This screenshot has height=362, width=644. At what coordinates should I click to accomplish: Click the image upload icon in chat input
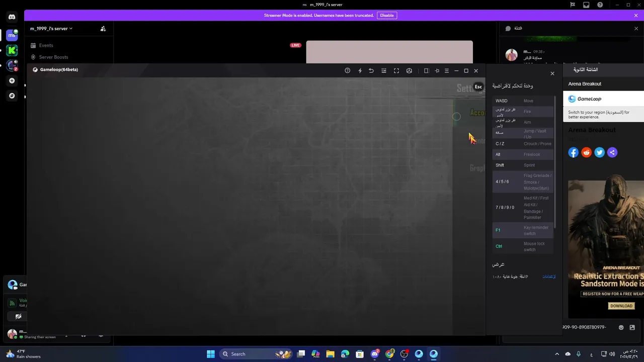tap(632, 327)
